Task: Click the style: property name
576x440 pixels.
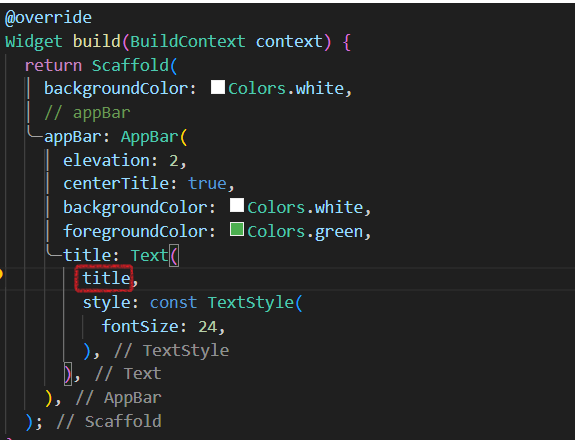Action: pyautogui.click(x=111, y=303)
